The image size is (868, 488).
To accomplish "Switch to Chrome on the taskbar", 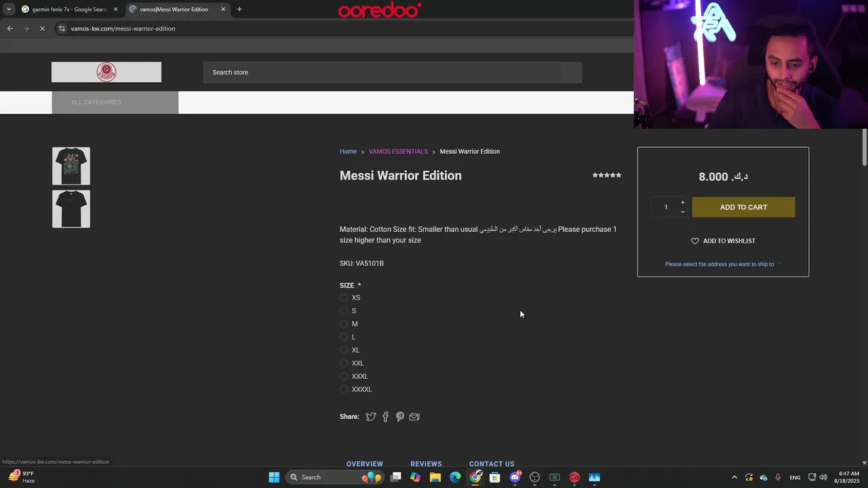I will (475, 477).
